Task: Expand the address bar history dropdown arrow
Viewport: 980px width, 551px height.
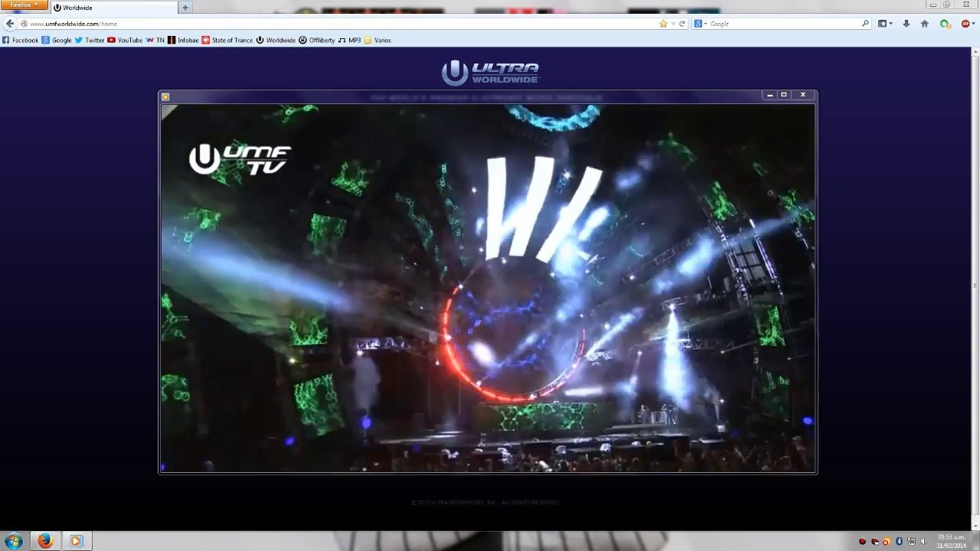Action: [673, 24]
